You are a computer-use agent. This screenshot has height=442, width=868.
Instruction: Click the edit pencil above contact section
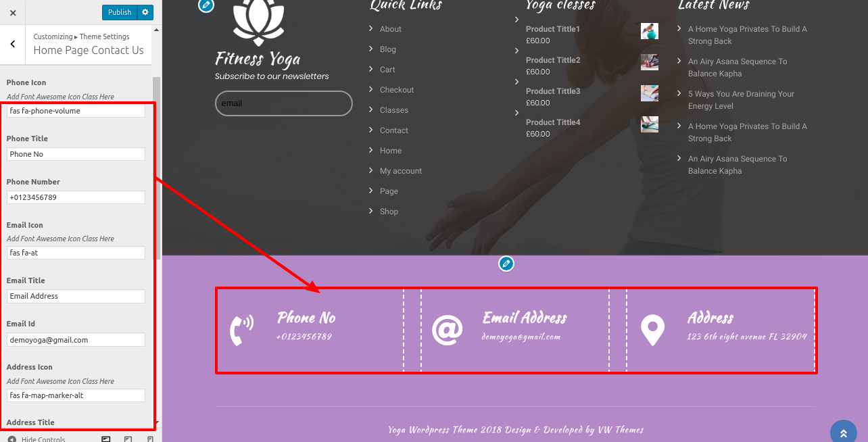pos(506,264)
